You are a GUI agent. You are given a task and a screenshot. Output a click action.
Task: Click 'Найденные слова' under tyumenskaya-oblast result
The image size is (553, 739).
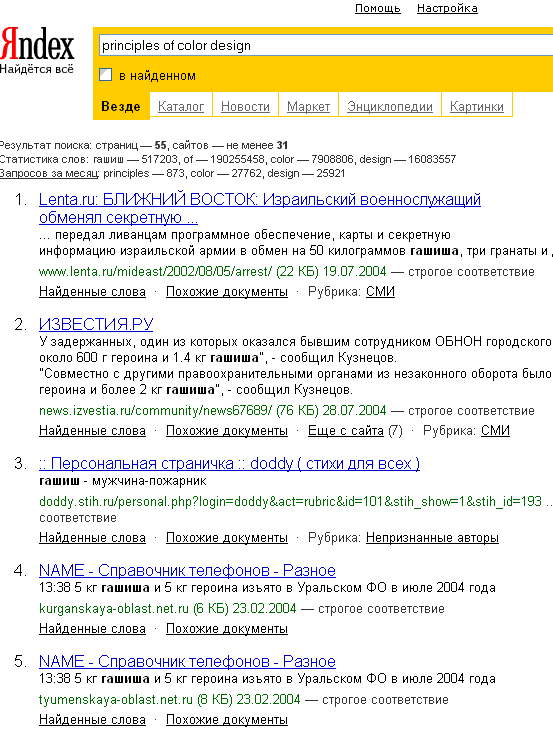click(x=92, y=720)
